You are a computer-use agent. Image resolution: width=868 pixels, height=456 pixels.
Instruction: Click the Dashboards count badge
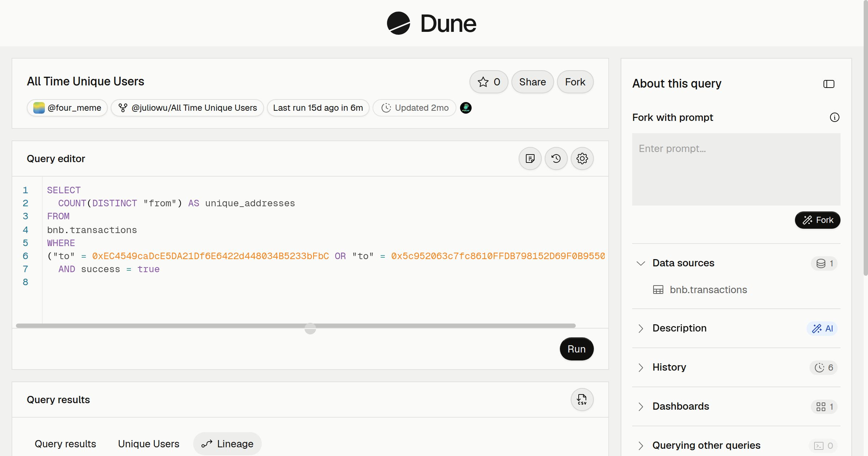[x=824, y=406]
